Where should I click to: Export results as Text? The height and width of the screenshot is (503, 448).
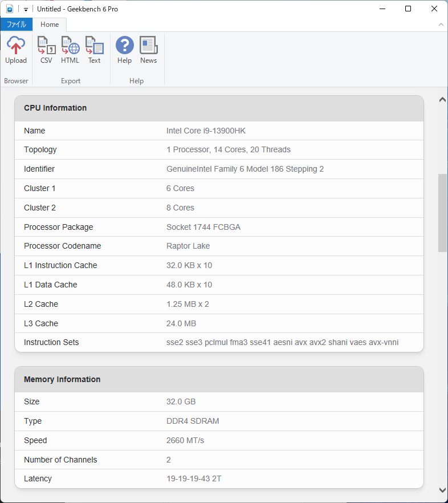coord(94,50)
